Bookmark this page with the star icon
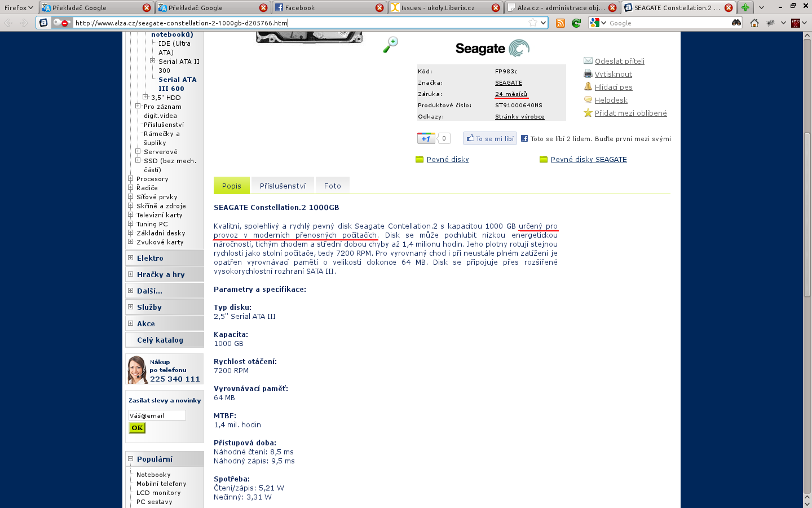 point(533,23)
